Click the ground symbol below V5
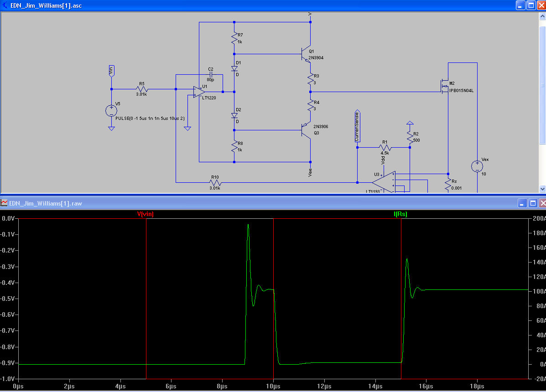Viewport: 546px width, 392px height. tap(111, 129)
